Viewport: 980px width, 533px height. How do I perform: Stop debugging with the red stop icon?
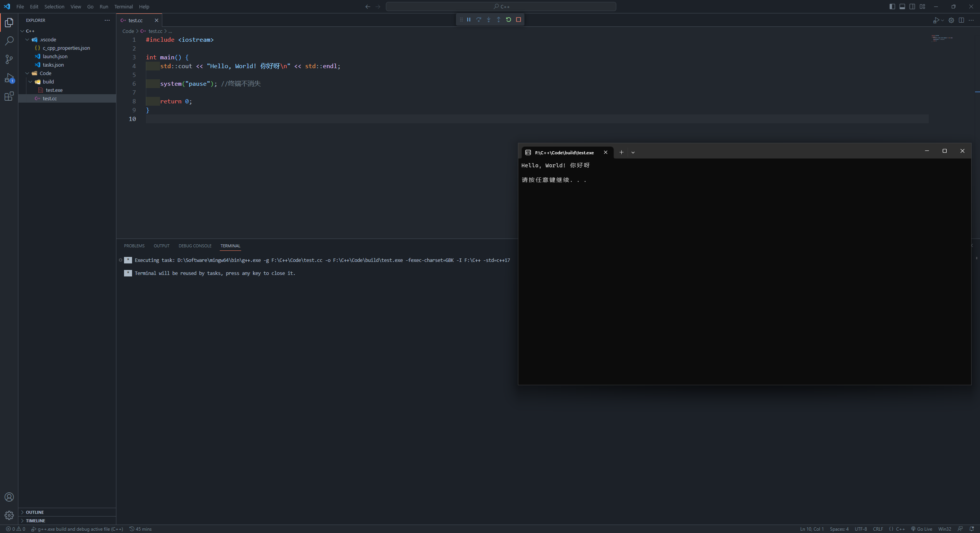click(x=519, y=20)
